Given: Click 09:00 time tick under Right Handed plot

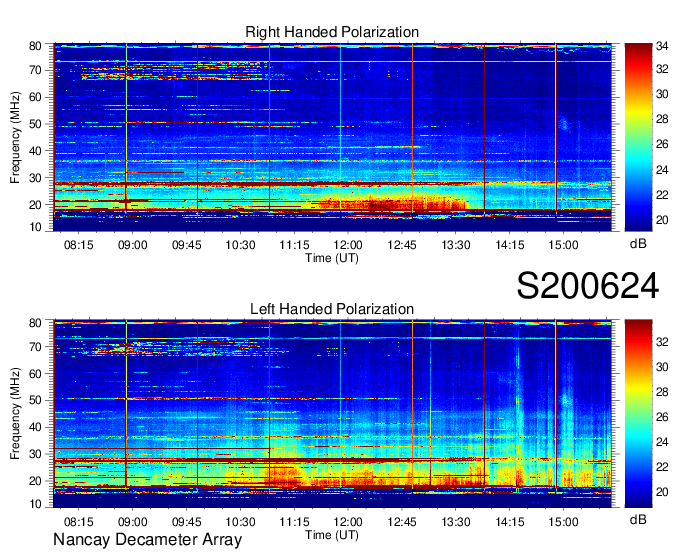Looking at the screenshot, I should pyautogui.click(x=133, y=245).
